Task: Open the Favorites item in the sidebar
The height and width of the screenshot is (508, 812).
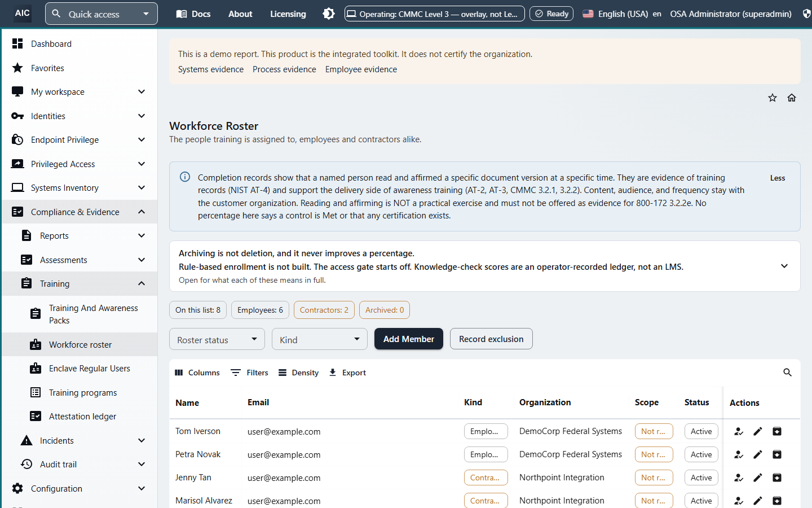Action: (x=80, y=68)
